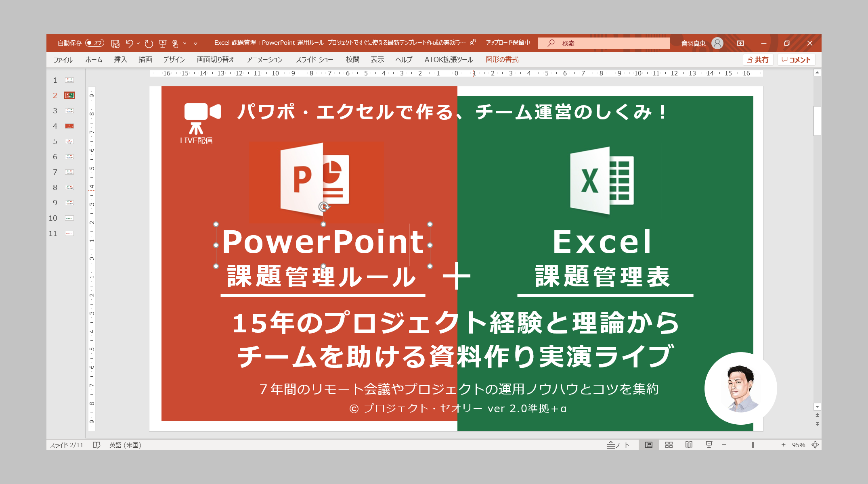Click the Excel logo image on slide
Screen dimensions: 868x484
click(602, 180)
